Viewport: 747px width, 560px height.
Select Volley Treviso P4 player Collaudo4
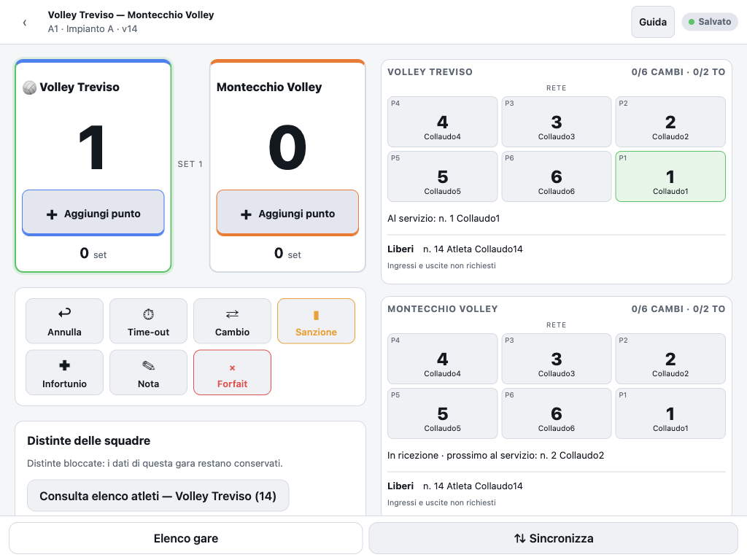pos(442,122)
